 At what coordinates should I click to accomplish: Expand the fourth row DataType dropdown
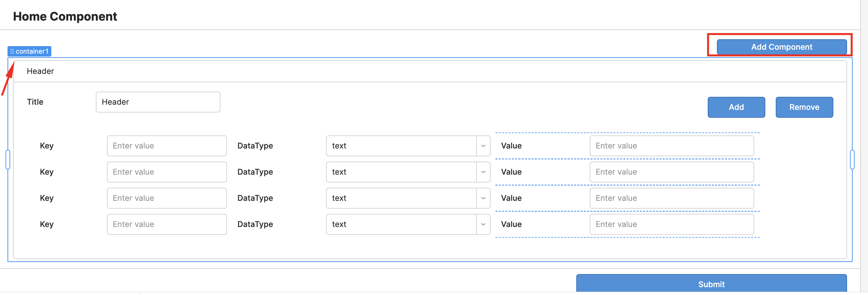(x=408, y=224)
